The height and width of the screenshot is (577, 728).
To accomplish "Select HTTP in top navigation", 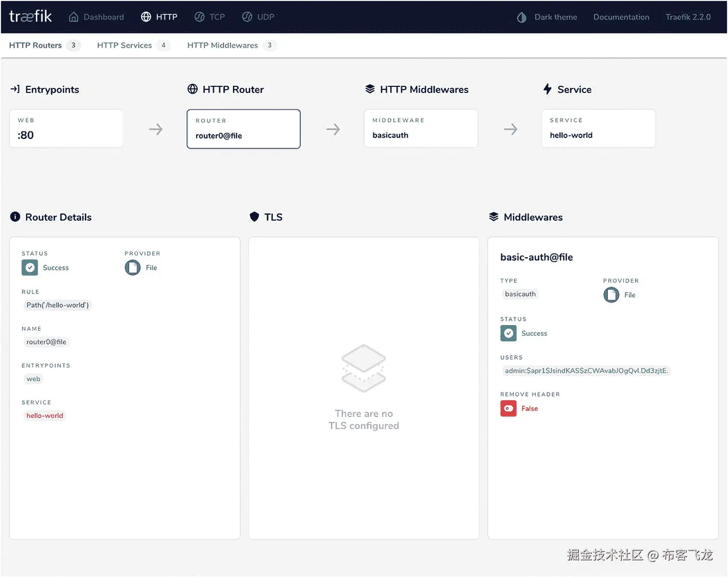I will pyautogui.click(x=159, y=17).
